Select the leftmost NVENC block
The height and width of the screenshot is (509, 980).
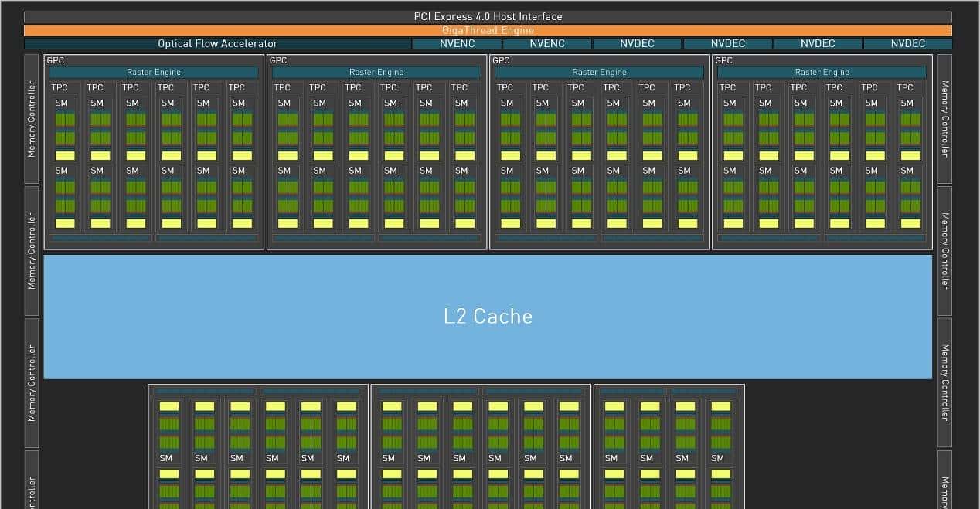pyautogui.click(x=457, y=44)
